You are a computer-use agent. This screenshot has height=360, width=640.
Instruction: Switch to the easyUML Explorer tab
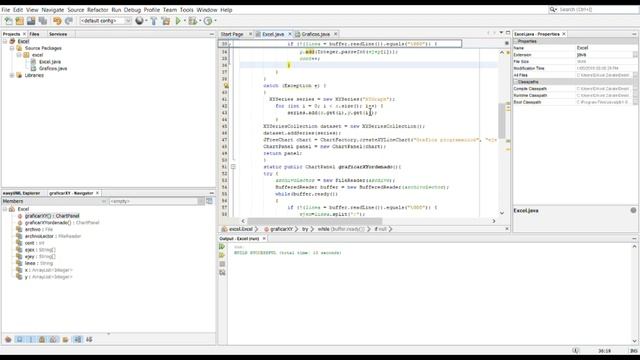point(21,193)
